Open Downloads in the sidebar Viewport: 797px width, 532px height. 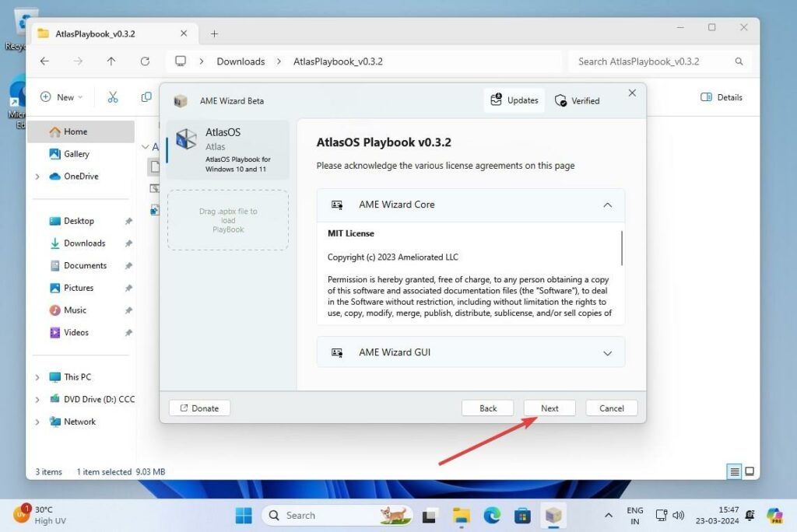coord(84,243)
